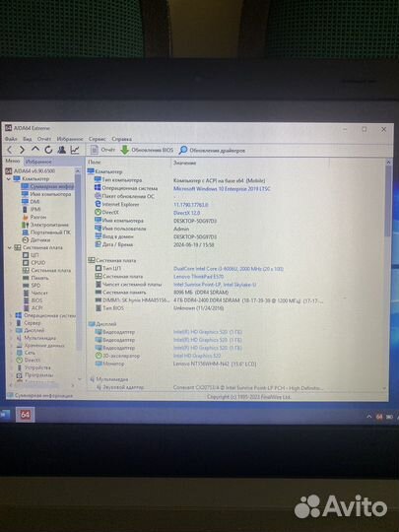Select CPUID tree item
This screenshot has height=532, width=399.
34,263
